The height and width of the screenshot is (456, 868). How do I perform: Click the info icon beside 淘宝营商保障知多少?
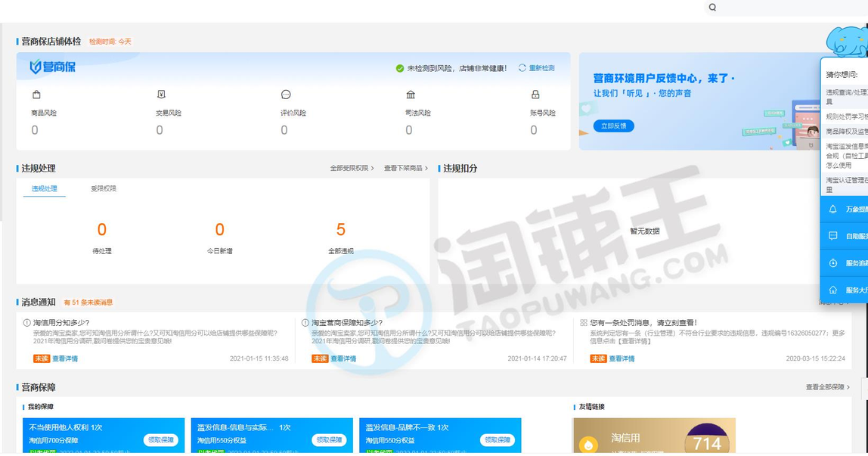pyautogui.click(x=305, y=323)
